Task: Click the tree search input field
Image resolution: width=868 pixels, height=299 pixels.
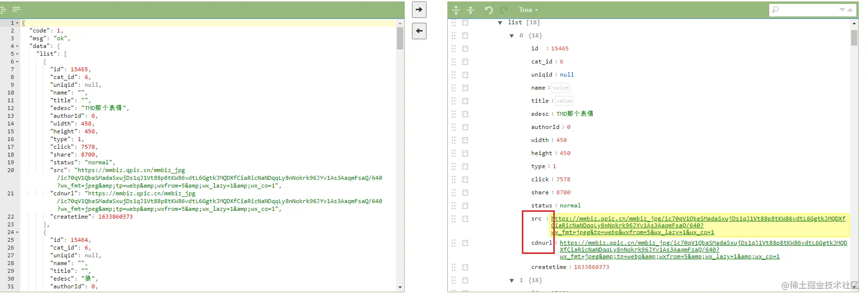Action: click(x=808, y=10)
